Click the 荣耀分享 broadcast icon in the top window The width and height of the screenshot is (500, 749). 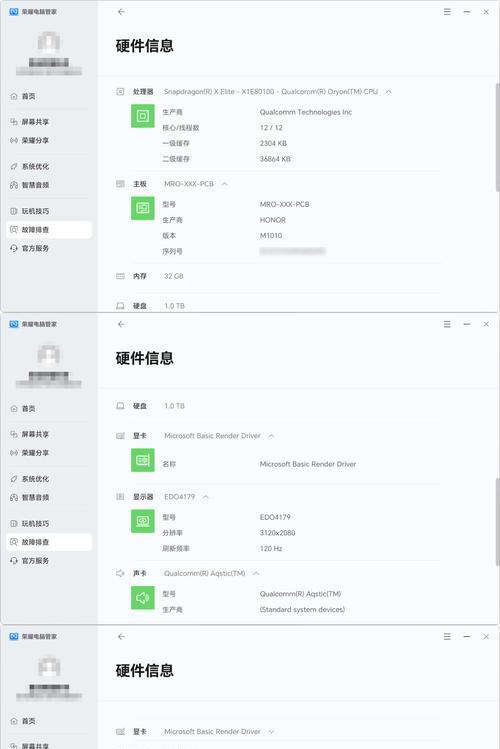(14, 140)
